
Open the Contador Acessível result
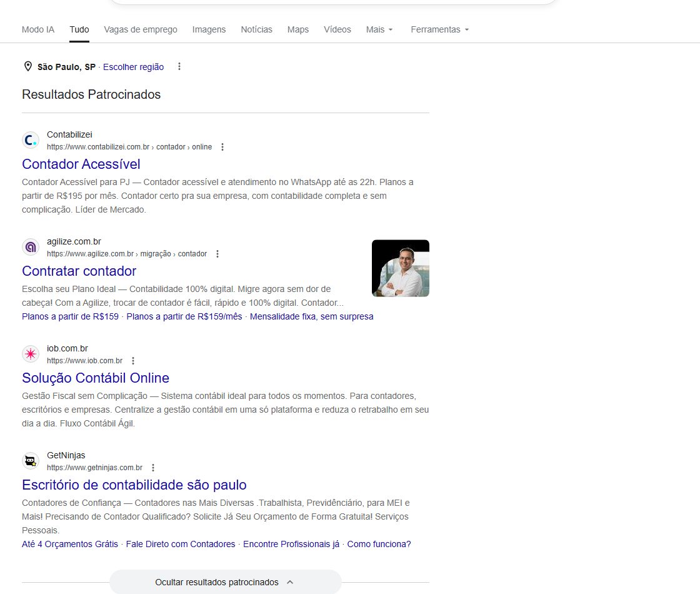pos(81,164)
